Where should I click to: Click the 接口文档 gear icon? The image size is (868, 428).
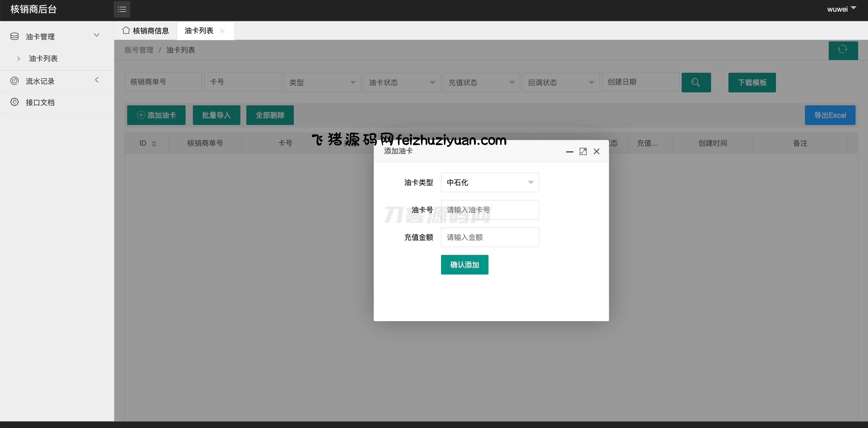tap(14, 102)
